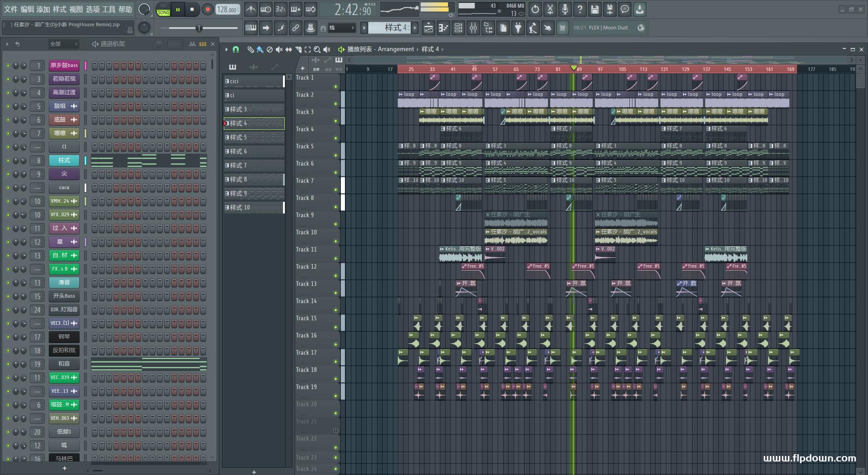The height and width of the screenshot is (475, 868).
Task: Select the playlist mute tool
Action: click(x=279, y=49)
